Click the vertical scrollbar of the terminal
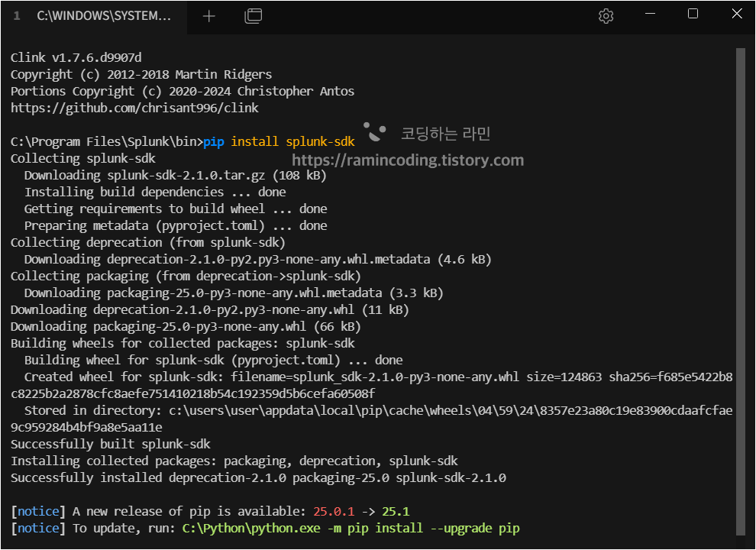 pos(741,291)
